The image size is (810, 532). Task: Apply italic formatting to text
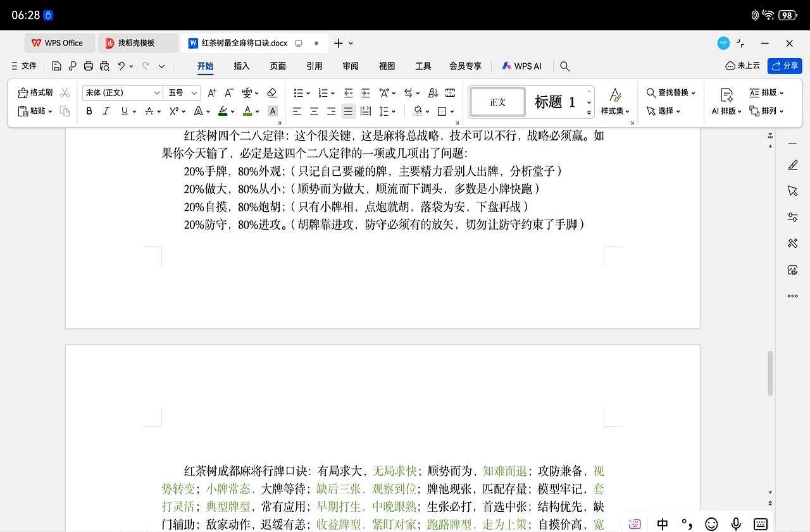tap(106, 111)
